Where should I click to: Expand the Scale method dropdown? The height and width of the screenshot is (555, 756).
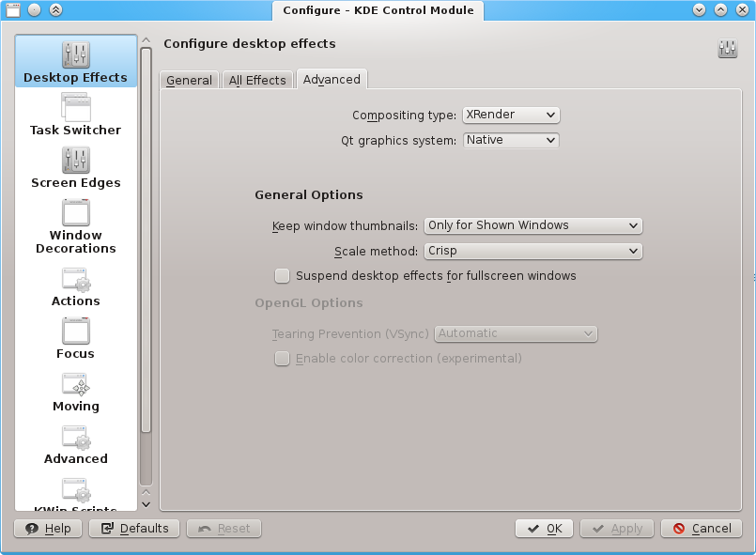click(x=533, y=252)
